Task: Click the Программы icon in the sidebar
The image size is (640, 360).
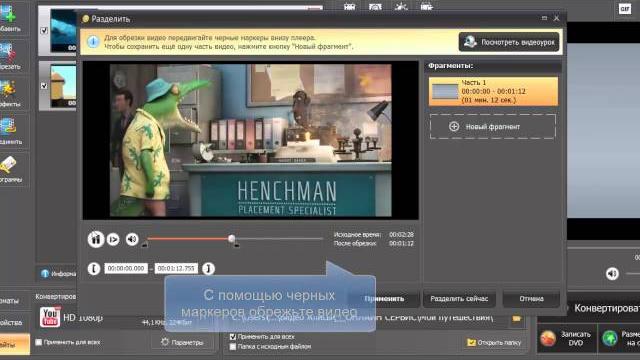Action: 8,164
